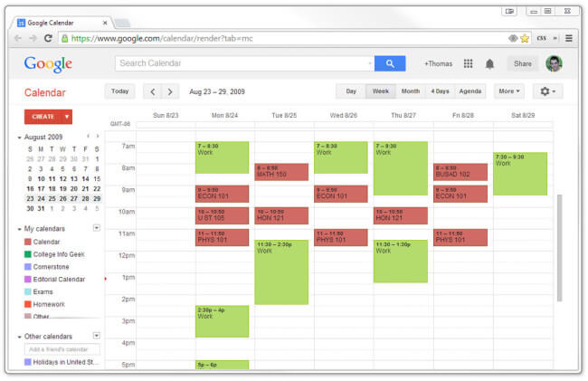Toggle College Info Geek calendar

(28, 254)
